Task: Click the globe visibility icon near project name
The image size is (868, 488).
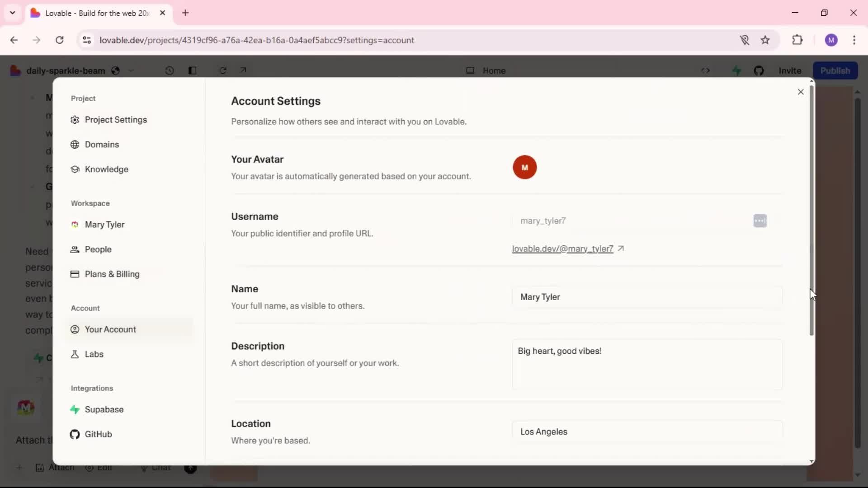Action: point(116,70)
